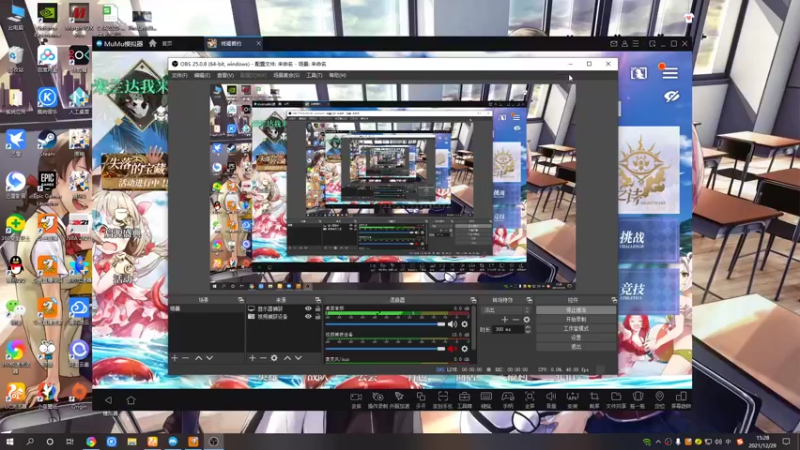Move the scene up with the arrow

pos(198,358)
